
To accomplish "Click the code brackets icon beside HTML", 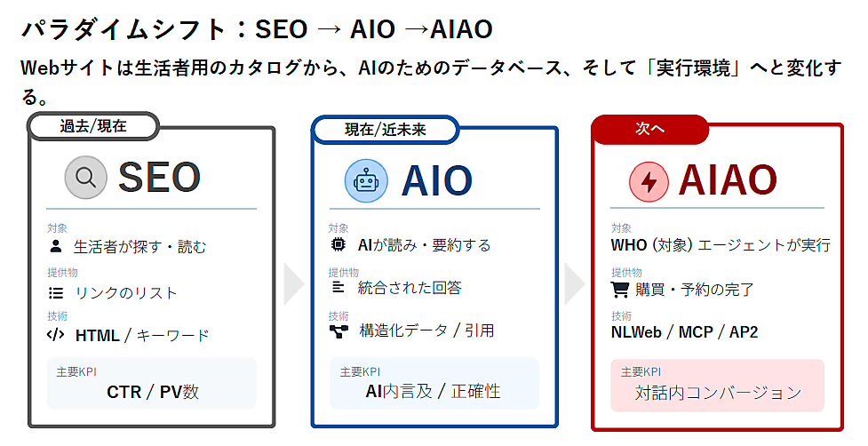I will pos(56,335).
